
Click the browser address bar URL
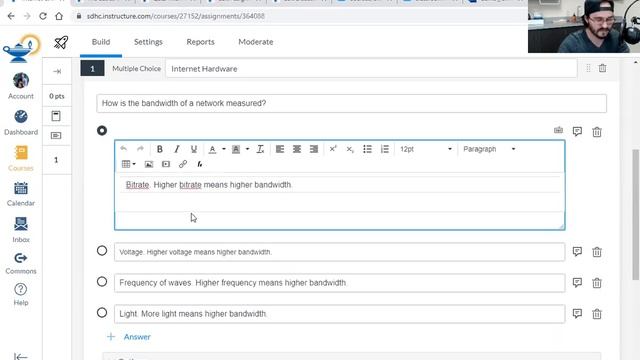[176, 16]
